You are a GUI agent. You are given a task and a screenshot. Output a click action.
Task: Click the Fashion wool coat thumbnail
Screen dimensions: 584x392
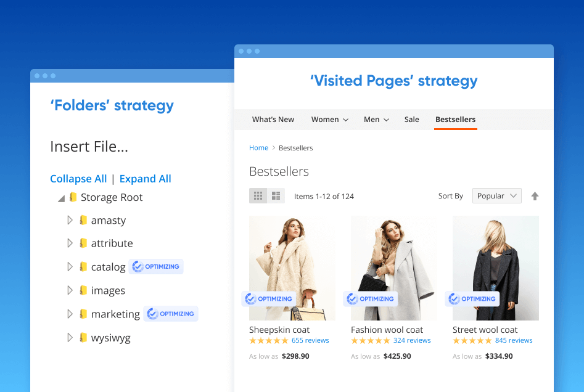(393, 268)
